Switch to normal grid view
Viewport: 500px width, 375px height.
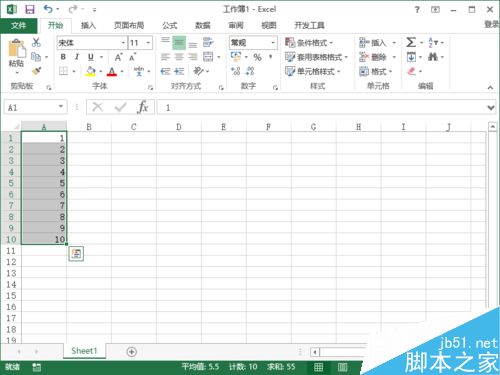[x=319, y=367]
